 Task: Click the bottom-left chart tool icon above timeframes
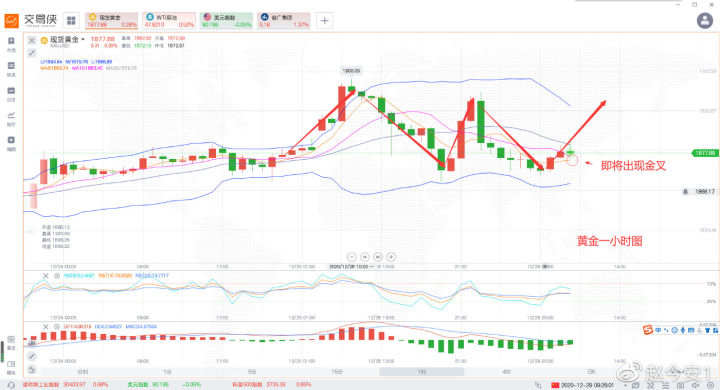click(x=32, y=369)
